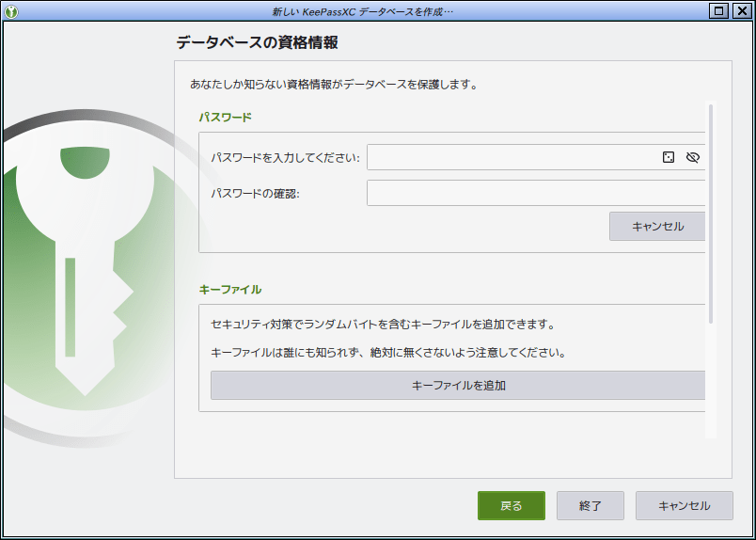Maximize the database creation window
756x540 pixels.
(719, 11)
